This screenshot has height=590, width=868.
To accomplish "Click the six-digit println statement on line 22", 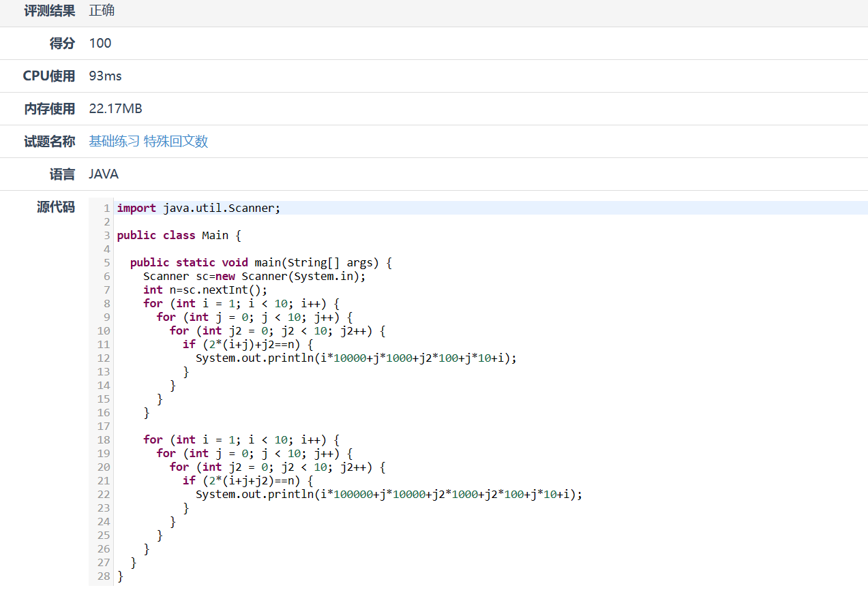I will pyautogui.click(x=389, y=495).
